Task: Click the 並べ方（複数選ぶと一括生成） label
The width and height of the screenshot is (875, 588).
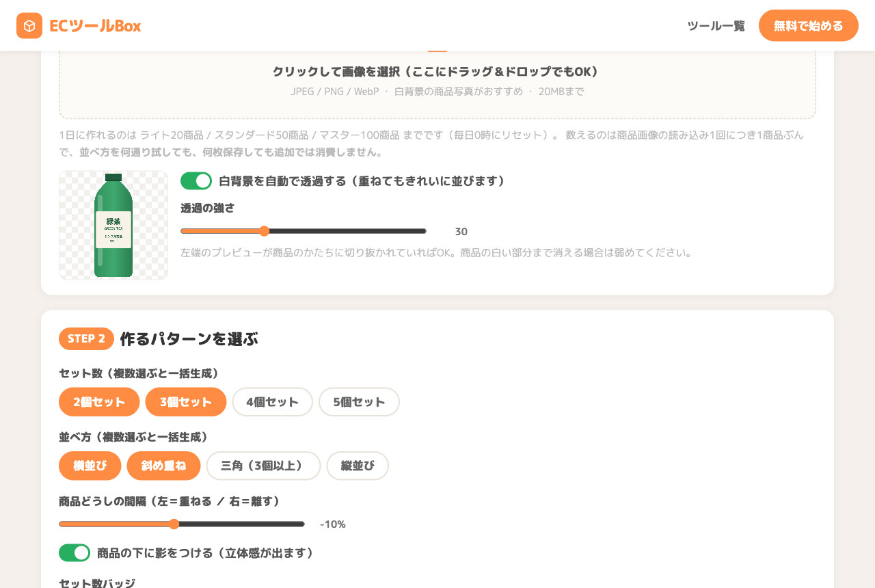Action: [133, 437]
